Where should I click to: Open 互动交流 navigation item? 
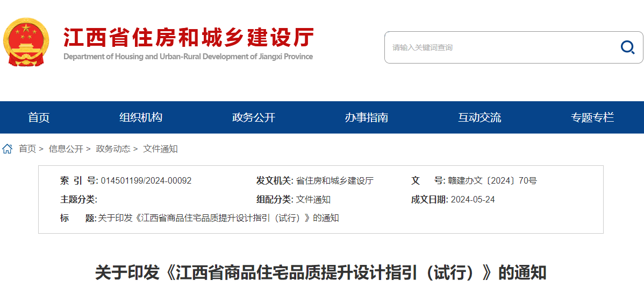480,117
